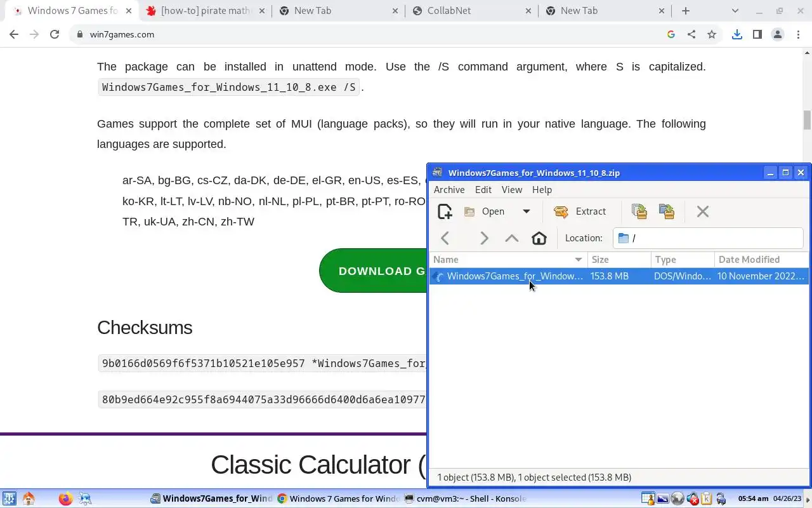812x508 pixels.
Task: Switch to the Windows 7 Games browser tab
Action: click(73, 11)
